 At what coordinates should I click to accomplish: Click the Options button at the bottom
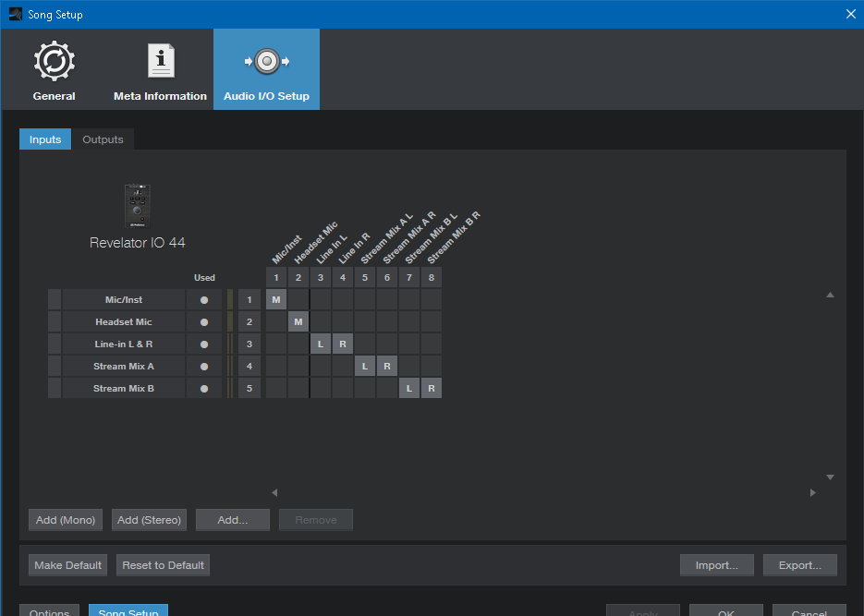[x=50, y=610]
